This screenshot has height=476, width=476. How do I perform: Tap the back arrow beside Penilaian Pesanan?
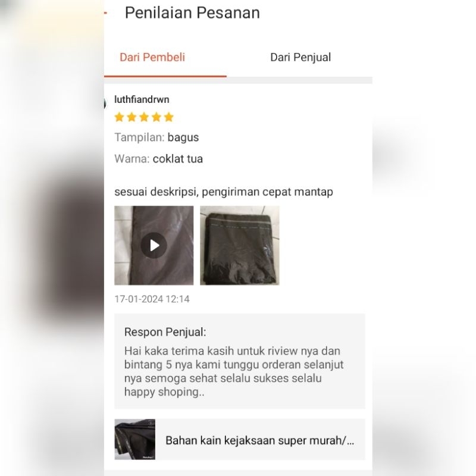pyautogui.click(x=106, y=12)
